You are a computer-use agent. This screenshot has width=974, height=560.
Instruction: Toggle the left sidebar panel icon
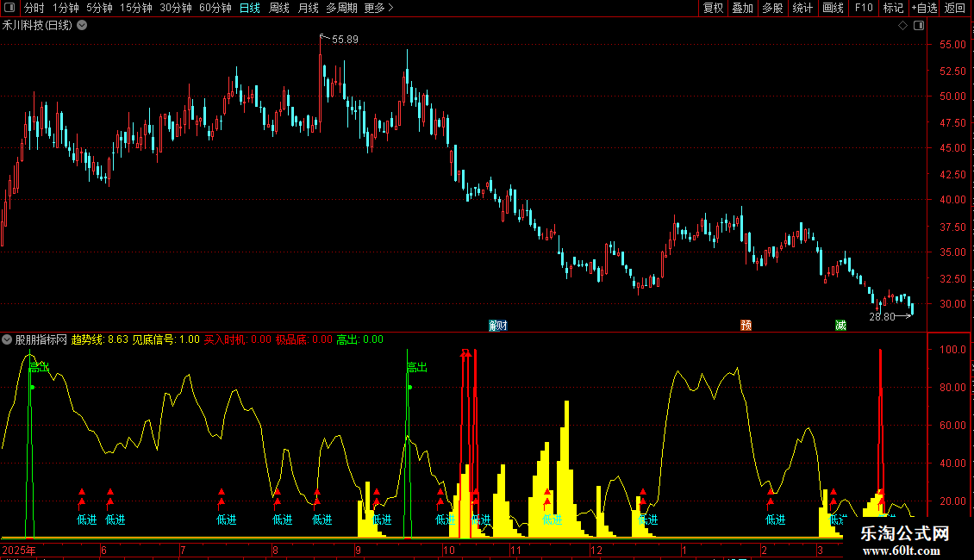tap(9, 8)
